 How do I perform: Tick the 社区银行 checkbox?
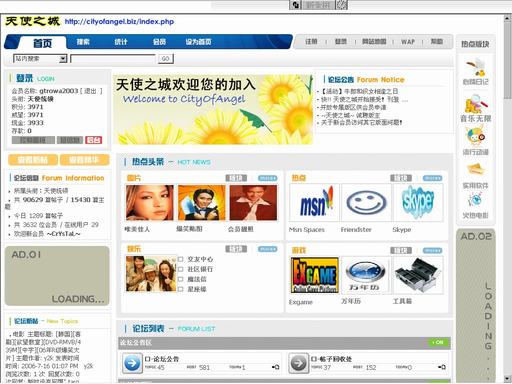pyautogui.click(x=180, y=269)
